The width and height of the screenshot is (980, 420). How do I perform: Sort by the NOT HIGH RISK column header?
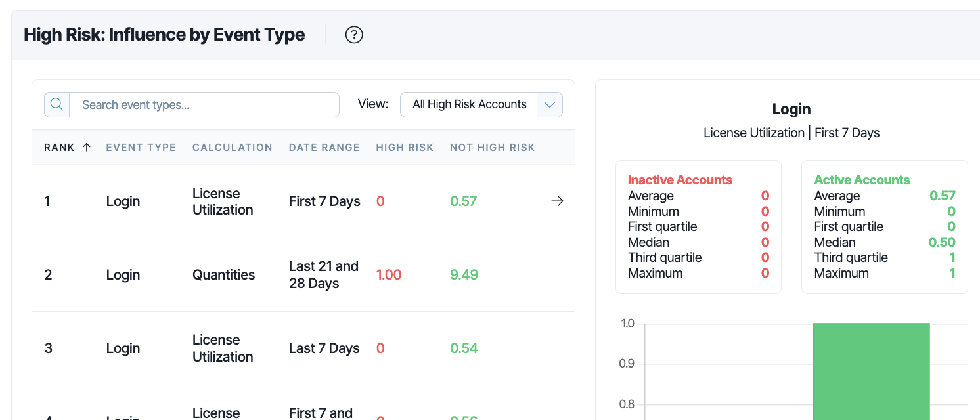click(x=493, y=147)
